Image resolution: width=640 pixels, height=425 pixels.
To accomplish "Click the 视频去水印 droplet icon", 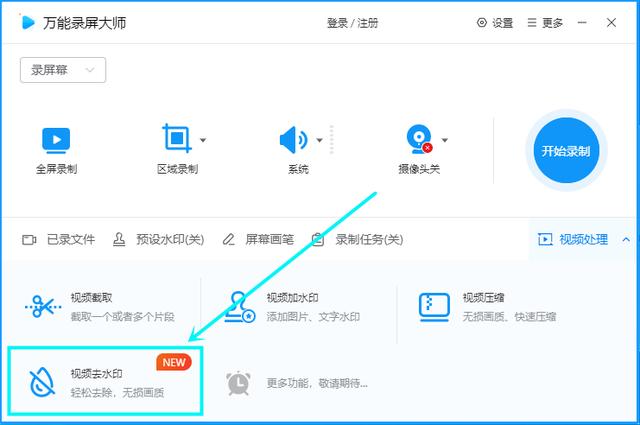I will (42, 383).
